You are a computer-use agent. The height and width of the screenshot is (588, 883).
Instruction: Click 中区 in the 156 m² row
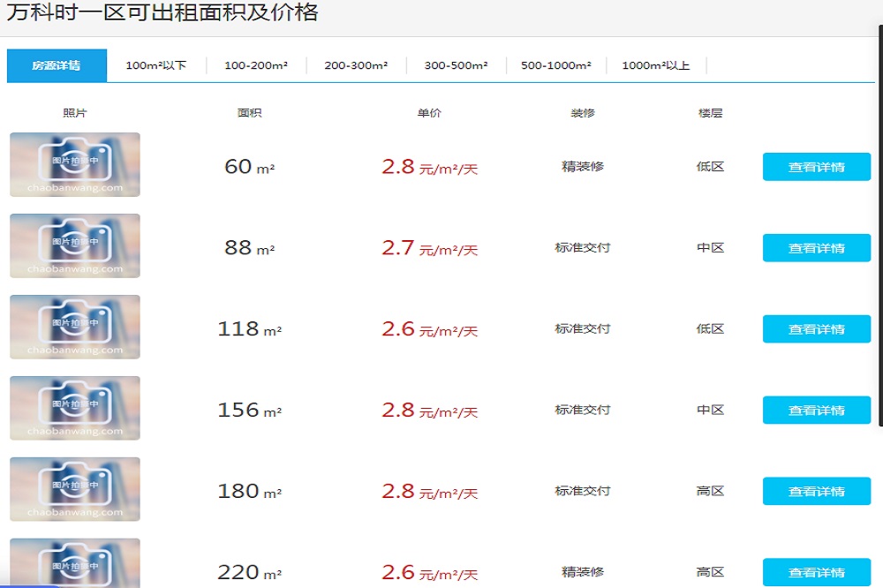pos(710,410)
